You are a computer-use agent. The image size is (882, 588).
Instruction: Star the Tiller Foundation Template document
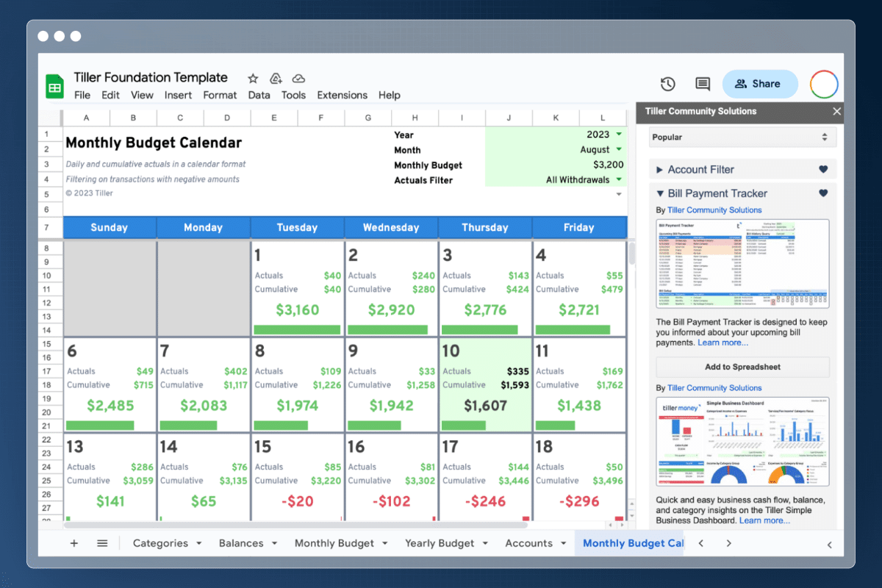[253, 78]
